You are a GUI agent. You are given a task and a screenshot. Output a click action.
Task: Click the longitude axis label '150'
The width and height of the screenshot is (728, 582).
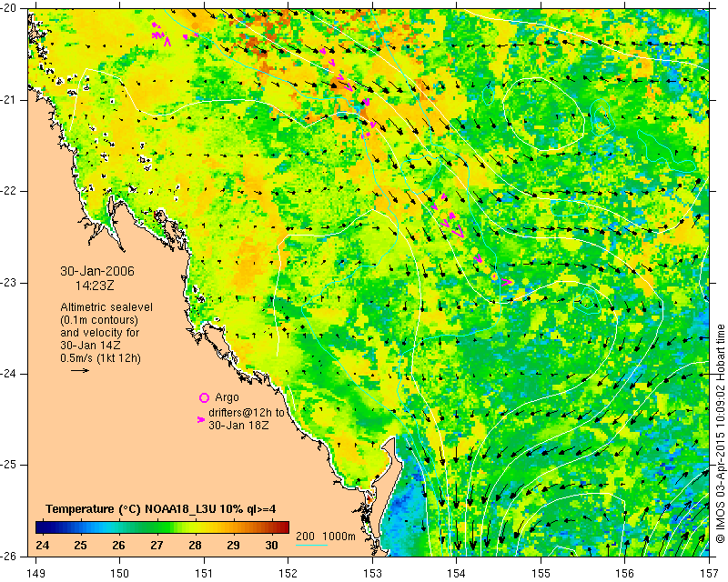[120, 574]
